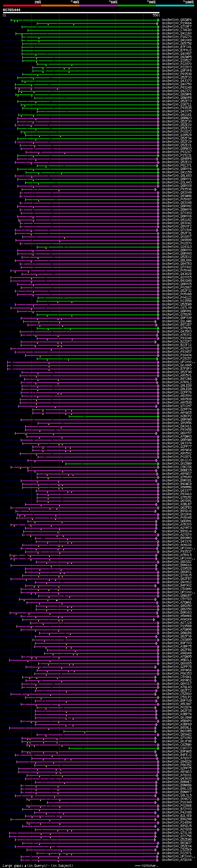The width and height of the screenshot is (197, 868).
Task: Select the label UniRef100_Q9FVF8
Action: (177, 71)
